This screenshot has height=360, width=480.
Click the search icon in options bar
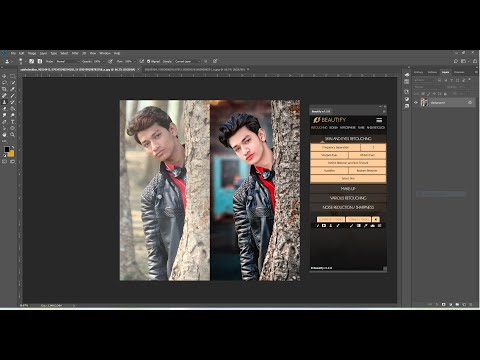pos(456,61)
